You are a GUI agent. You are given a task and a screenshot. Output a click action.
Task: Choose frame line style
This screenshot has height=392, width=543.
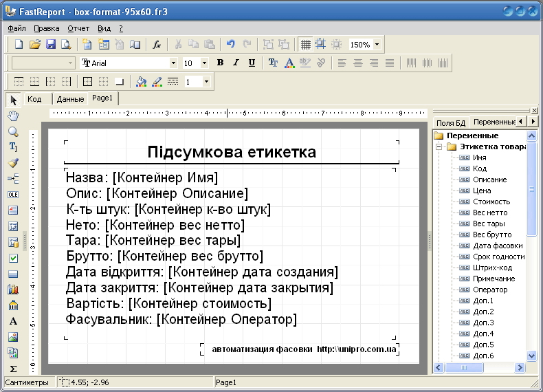[173, 81]
